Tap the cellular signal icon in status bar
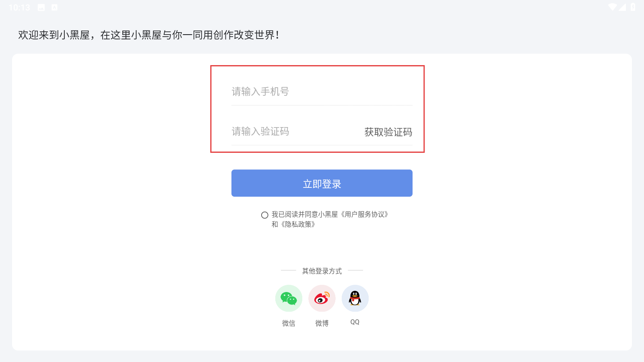This screenshot has height=362, width=644. click(x=622, y=7)
